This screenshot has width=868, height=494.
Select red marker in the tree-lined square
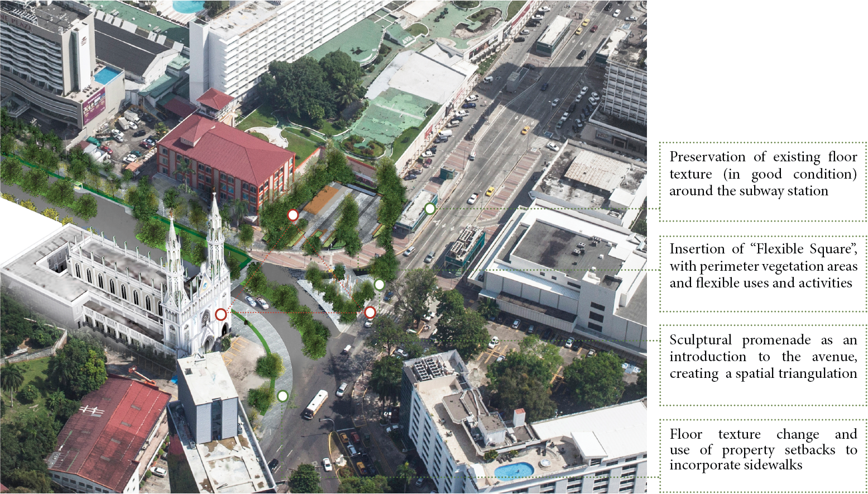coord(292,215)
